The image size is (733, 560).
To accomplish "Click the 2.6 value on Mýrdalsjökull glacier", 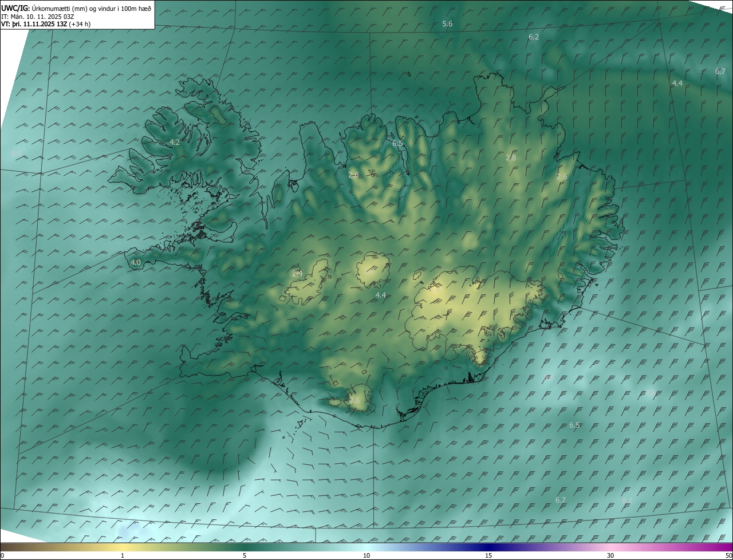I will tap(355, 400).
